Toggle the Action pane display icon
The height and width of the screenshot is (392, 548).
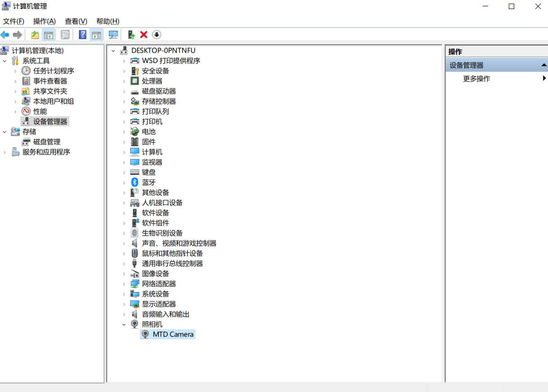click(x=96, y=35)
